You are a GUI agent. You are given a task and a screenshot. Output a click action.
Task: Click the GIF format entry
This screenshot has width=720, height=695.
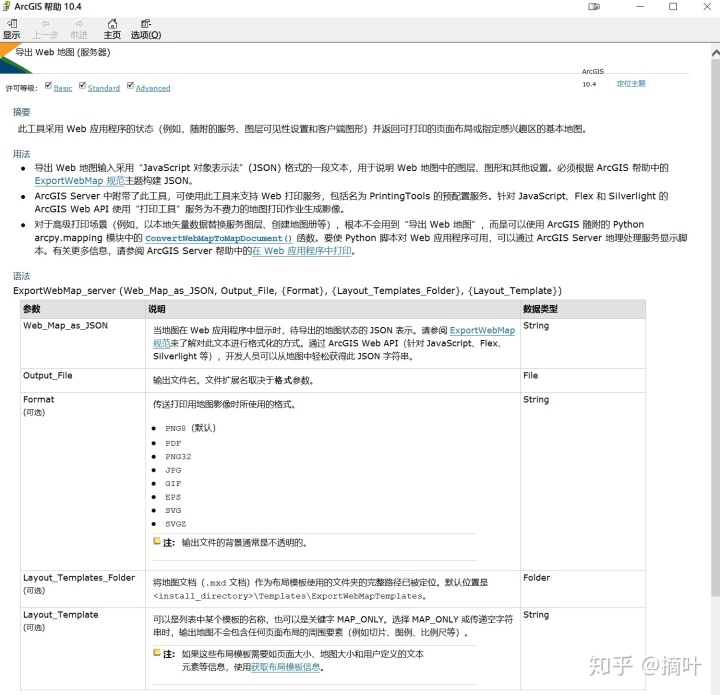click(173, 484)
